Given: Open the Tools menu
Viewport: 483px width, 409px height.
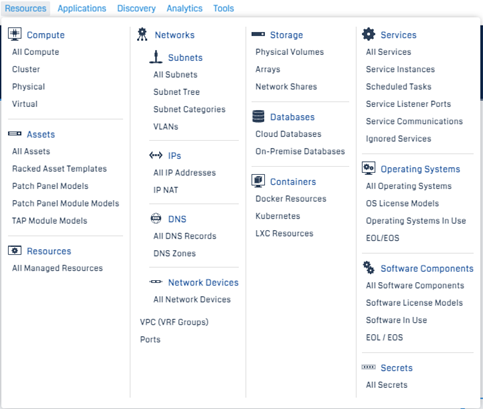Looking at the screenshot, I should pyautogui.click(x=224, y=8).
